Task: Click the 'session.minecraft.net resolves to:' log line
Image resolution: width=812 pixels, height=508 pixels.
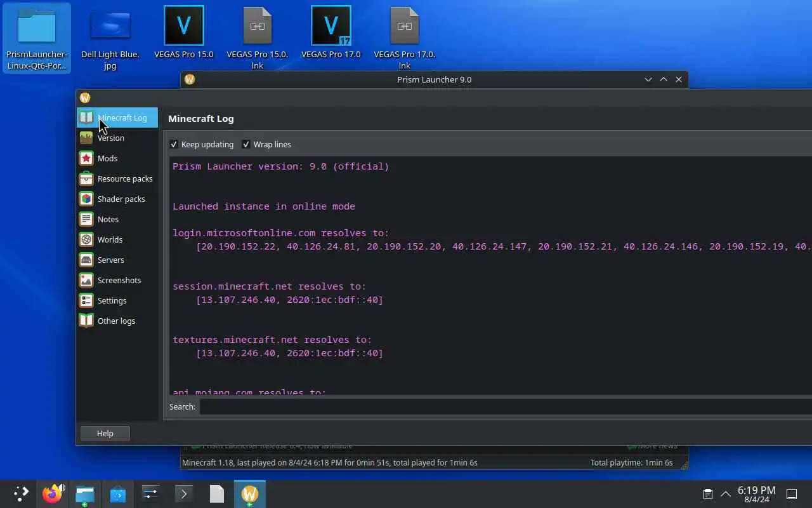Action: pos(269,286)
